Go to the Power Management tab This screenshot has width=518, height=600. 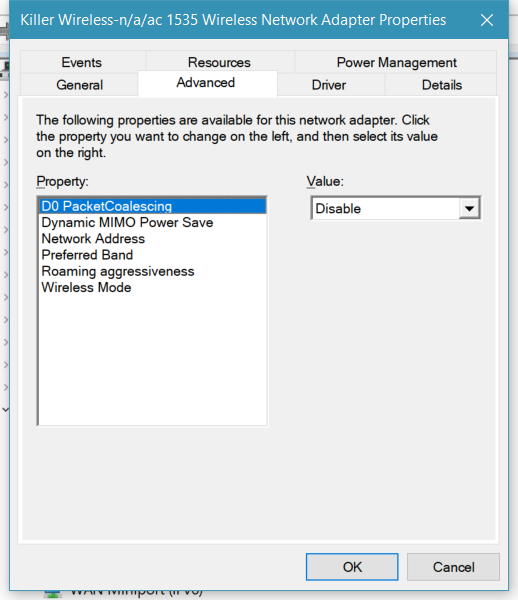(x=396, y=62)
